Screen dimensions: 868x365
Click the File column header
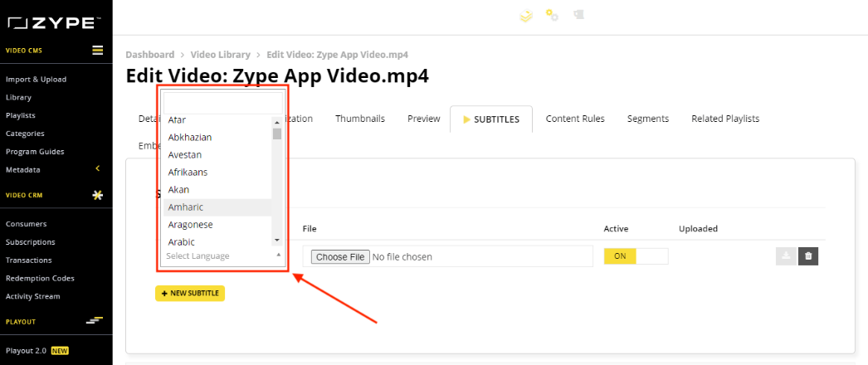click(x=310, y=228)
